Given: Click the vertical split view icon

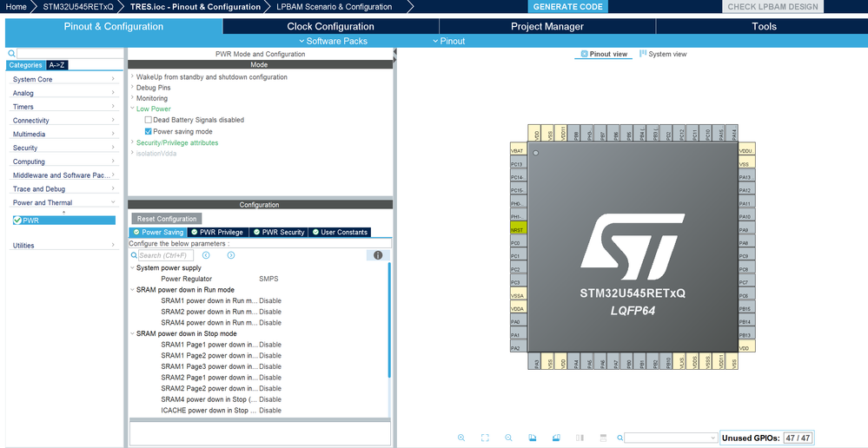Looking at the screenshot, I should (x=580, y=438).
